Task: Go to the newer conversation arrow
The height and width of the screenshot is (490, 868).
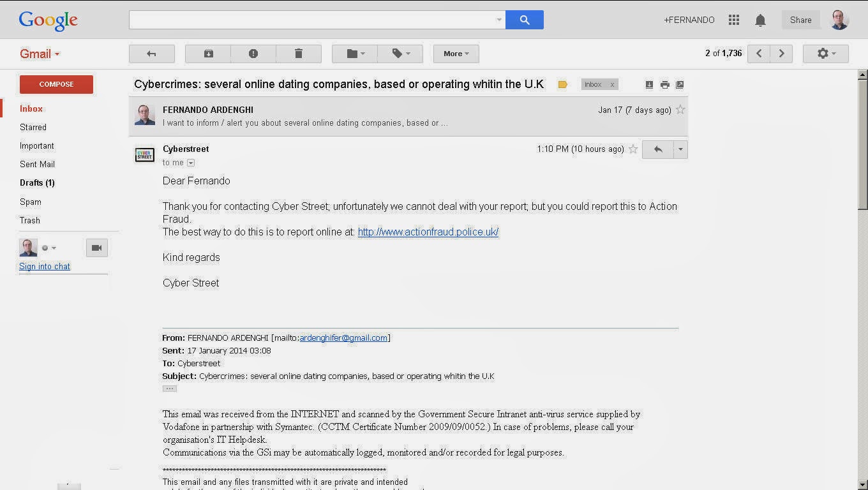Action: 759,54
